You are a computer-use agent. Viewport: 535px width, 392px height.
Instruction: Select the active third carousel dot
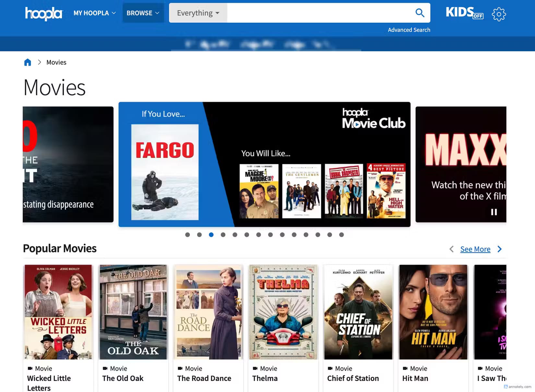tap(211, 235)
